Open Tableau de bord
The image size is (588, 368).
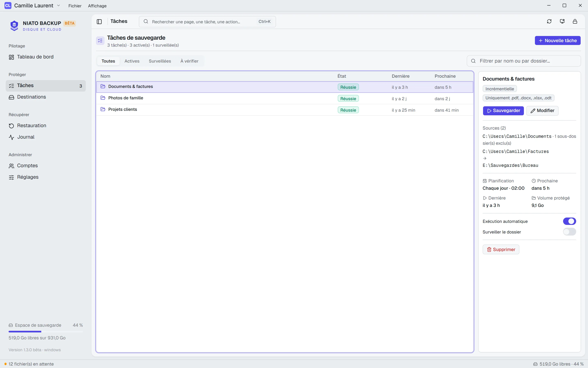coord(46,57)
